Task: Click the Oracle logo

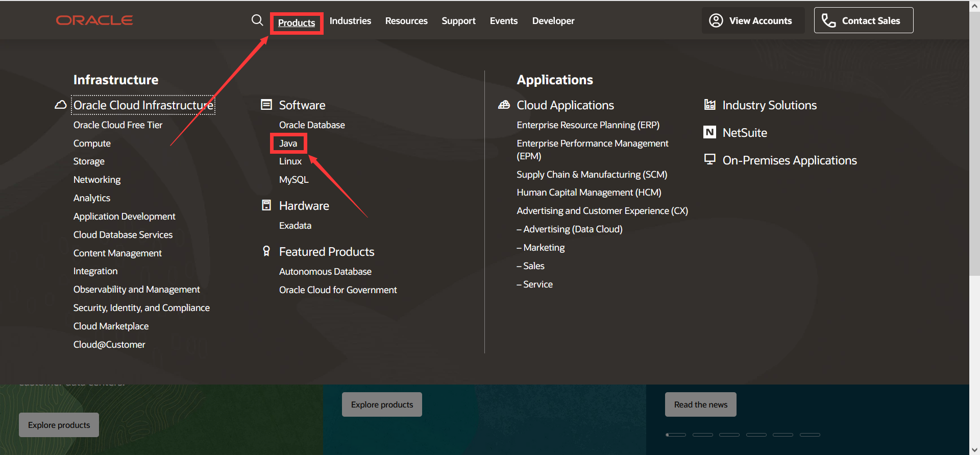Action: (94, 20)
